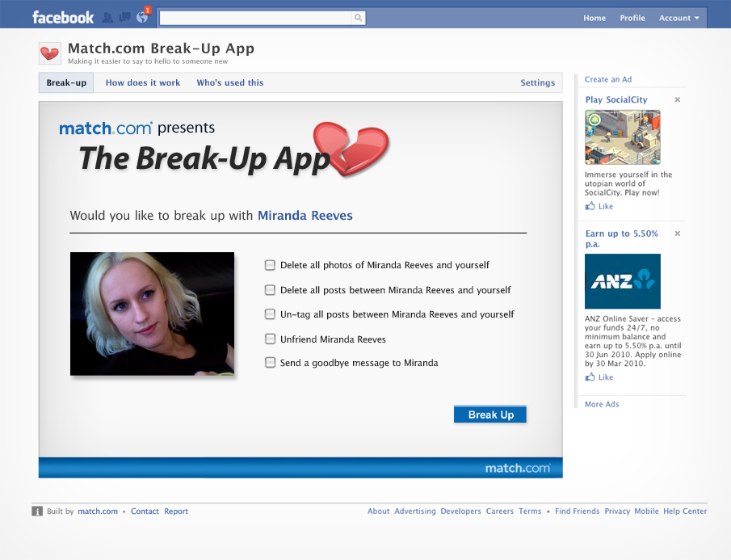Check notifications via the globe icon

point(142,17)
